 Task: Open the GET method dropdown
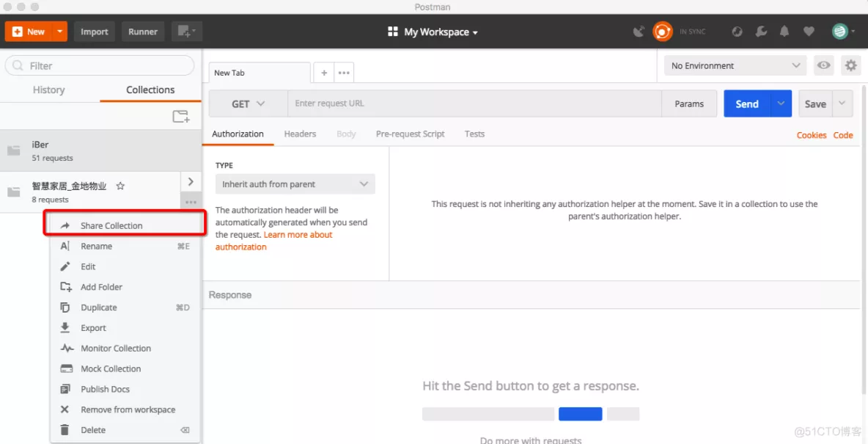point(248,103)
